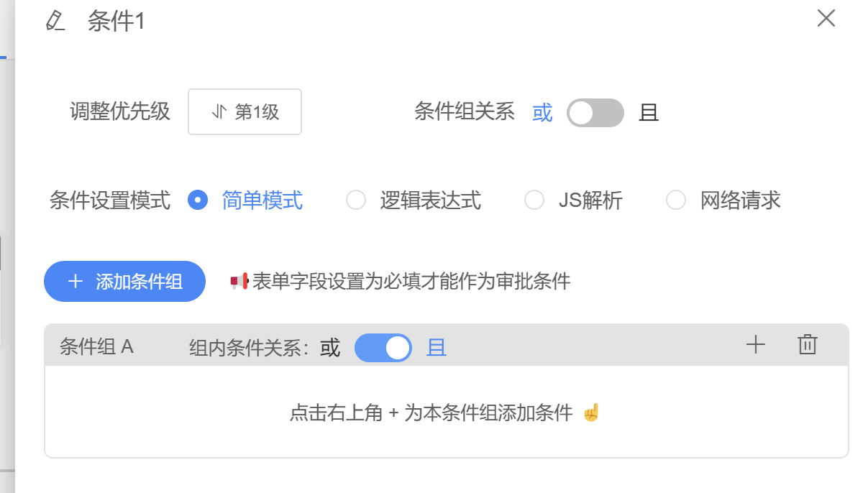Click the plus icon inside 添加条件组

pyautogui.click(x=76, y=281)
